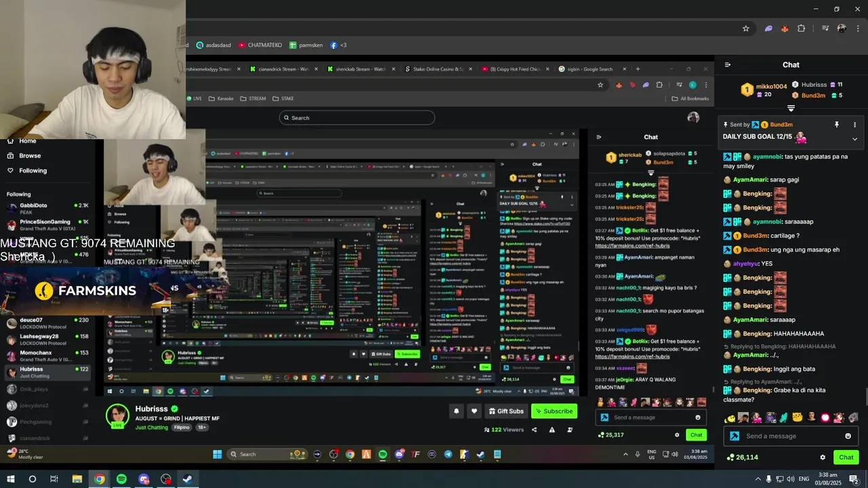Click the Kick chat collapse icon beside Chat title
Image resolution: width=868 pixels, height=488 pixels.
click(x=728, y=65)
